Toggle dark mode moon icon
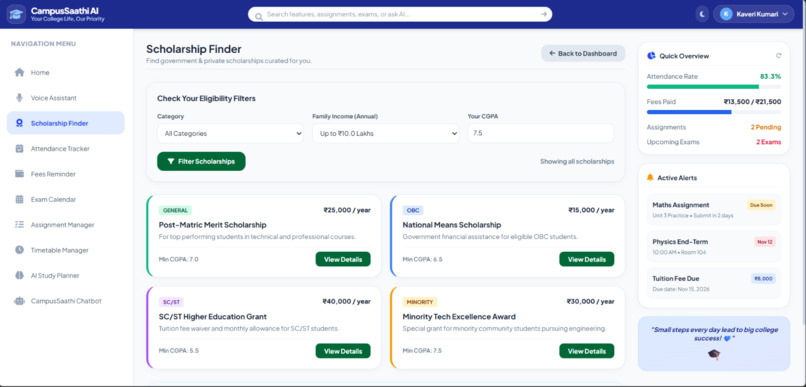 (x=702, y=14)
